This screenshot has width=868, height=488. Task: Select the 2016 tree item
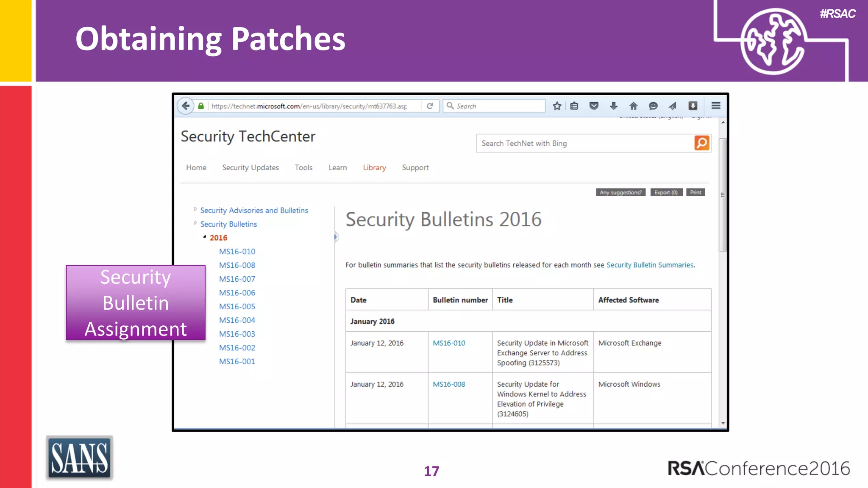(218, 238)
